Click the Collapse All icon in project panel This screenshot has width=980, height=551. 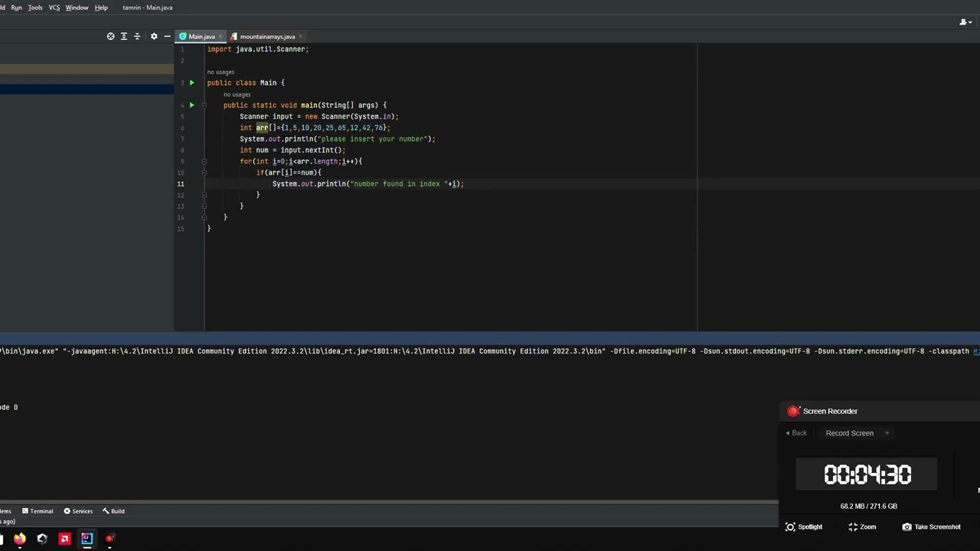coord(137,37)
